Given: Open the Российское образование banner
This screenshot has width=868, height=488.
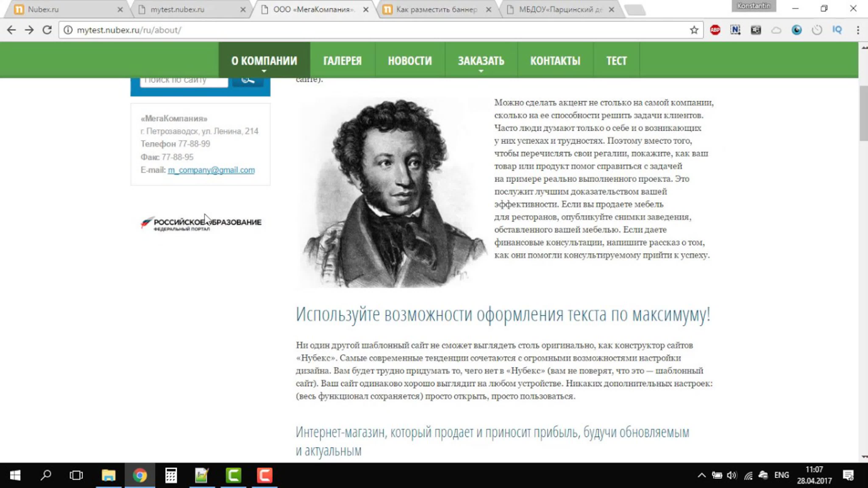Looking at the screenshot, I should tap(201, 224).
